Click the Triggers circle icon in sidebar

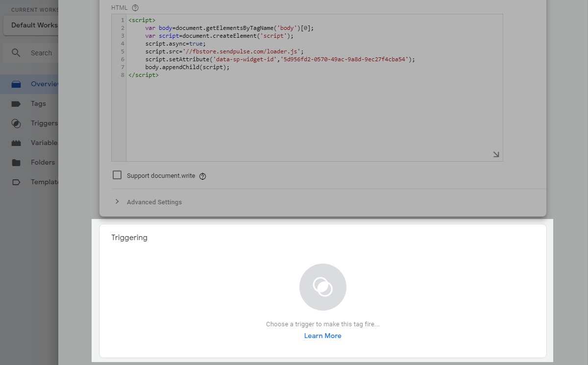[16, 123]
